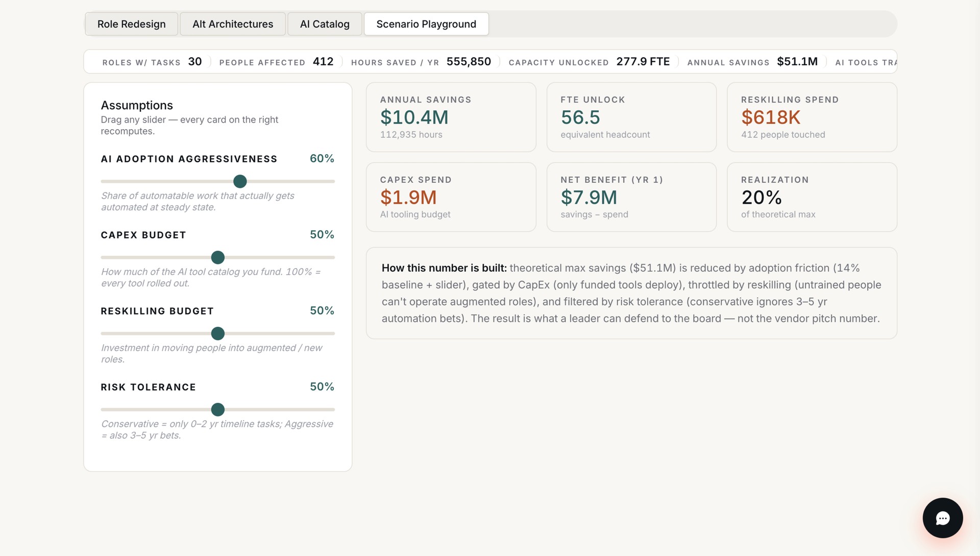Click the AI Adoption Aggressiveness slider handle
Screen dimensions: 980x556
[x=240, y=181]
